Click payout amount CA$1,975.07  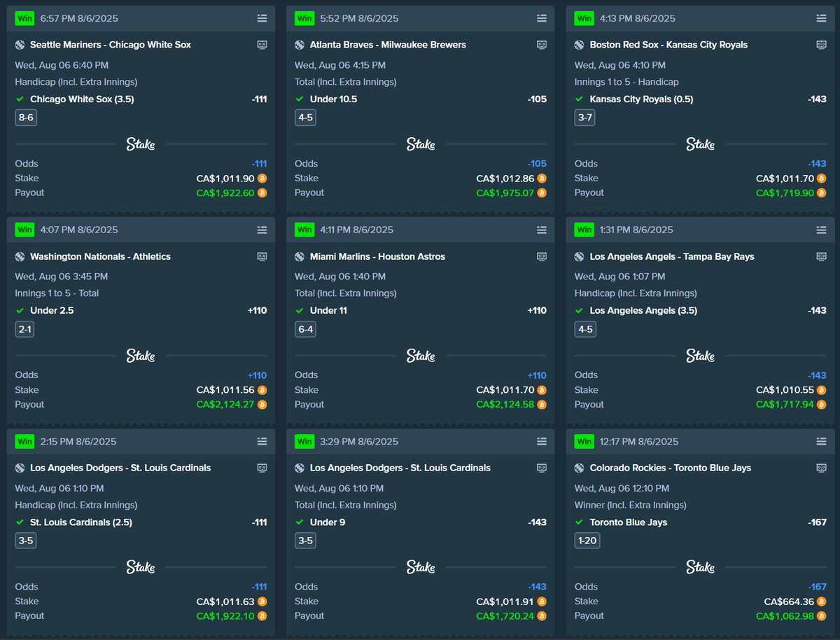pyautogui.click(x=505, y=193)
